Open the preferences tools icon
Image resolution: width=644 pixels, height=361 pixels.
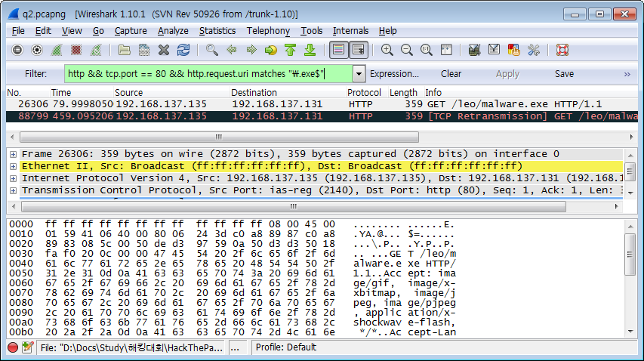(534, 51)
